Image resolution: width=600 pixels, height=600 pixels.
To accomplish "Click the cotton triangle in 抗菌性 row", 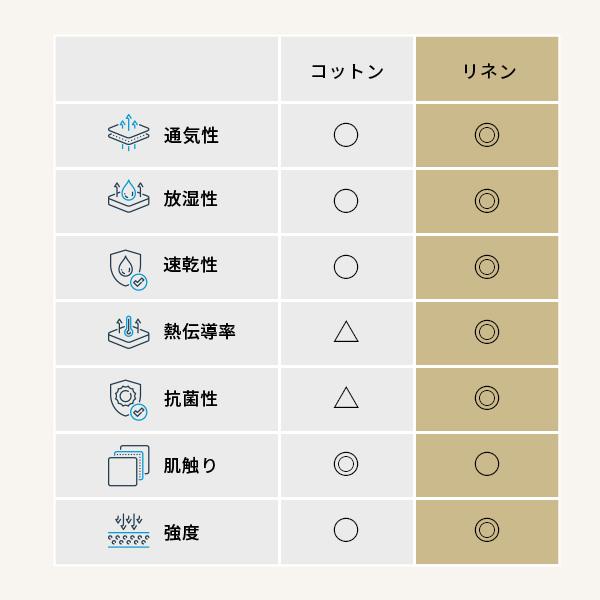I will coord(346,398).
